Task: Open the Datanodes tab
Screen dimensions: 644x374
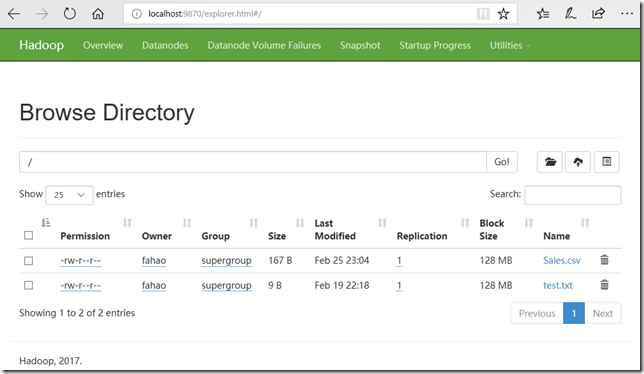Action: 165,45
